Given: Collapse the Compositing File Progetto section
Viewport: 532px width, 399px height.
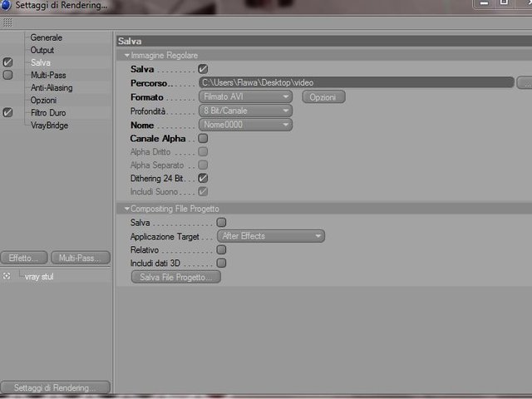Looking at the screenshot, I should click(x=127, y=209).
